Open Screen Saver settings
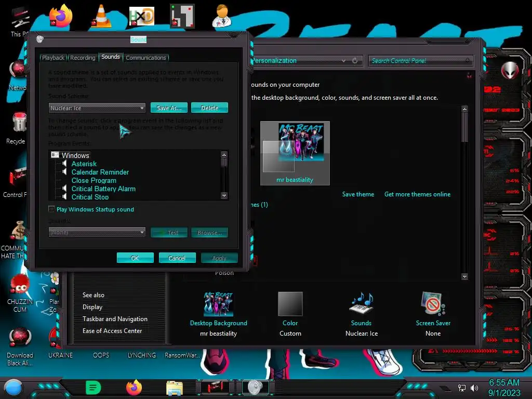Viewport: 532px width, 399px height. click(x=433, y=314)
